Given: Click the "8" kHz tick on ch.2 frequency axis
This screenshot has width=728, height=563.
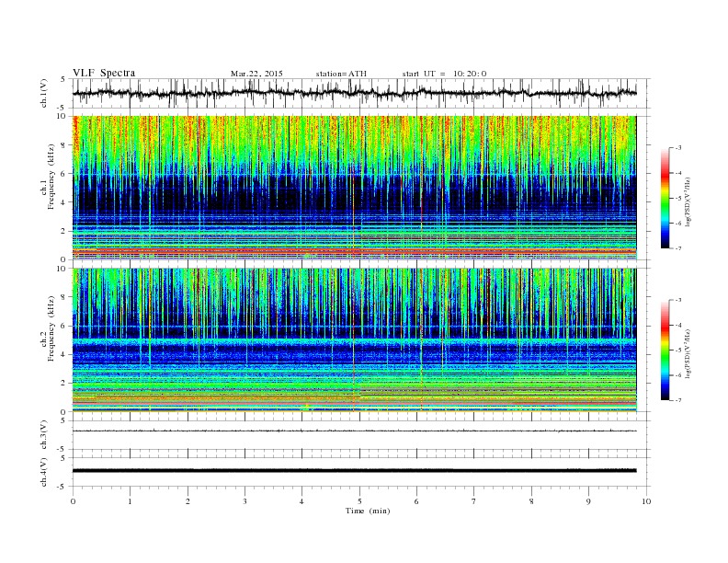Looking at the screenshot, I should click(x=64, y=297).
